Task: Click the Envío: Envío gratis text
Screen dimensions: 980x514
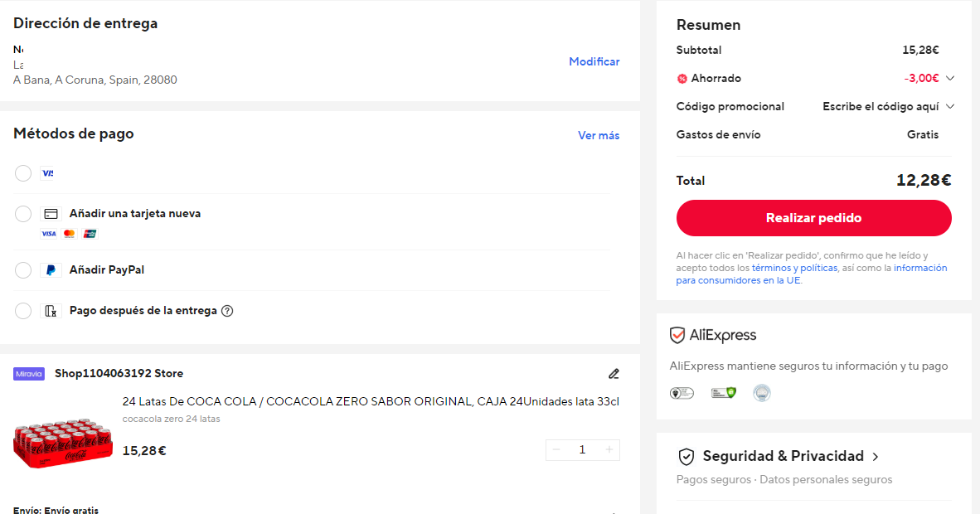Action: coord(56,510)
